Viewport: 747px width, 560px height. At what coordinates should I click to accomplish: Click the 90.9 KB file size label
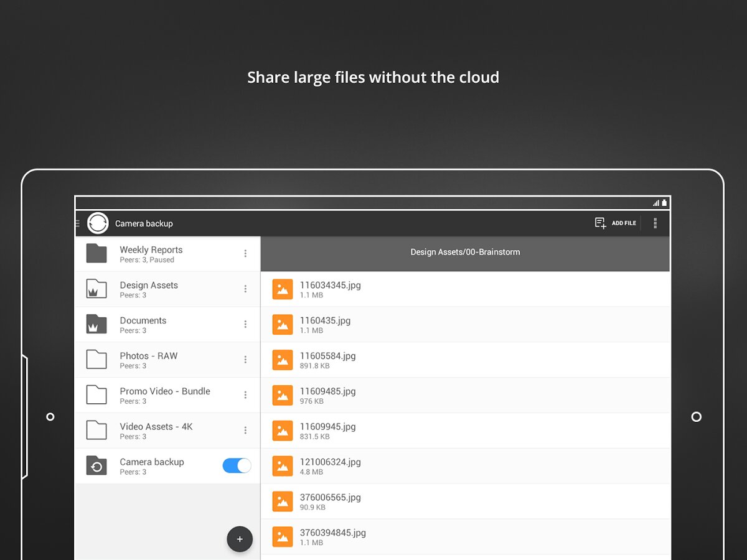pyautogui.click(x=312, y=508)
